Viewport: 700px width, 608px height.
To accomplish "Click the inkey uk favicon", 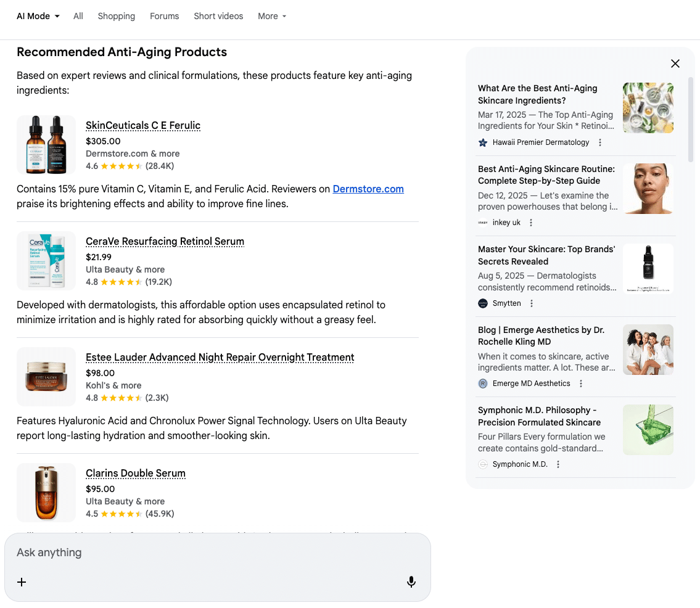I will pyautogui.click(x=482, y=223).
